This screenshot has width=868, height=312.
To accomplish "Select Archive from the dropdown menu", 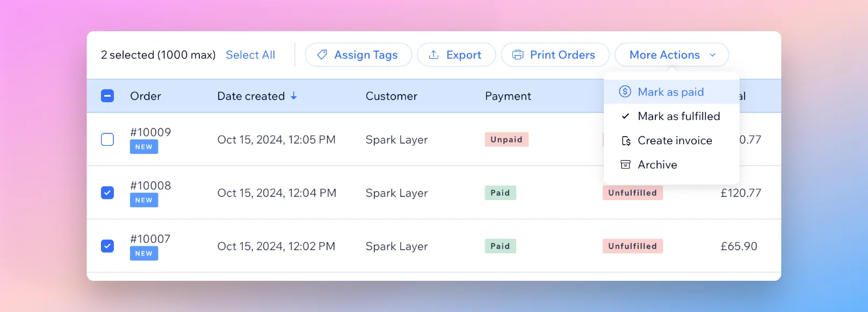I will click(671, 165).
